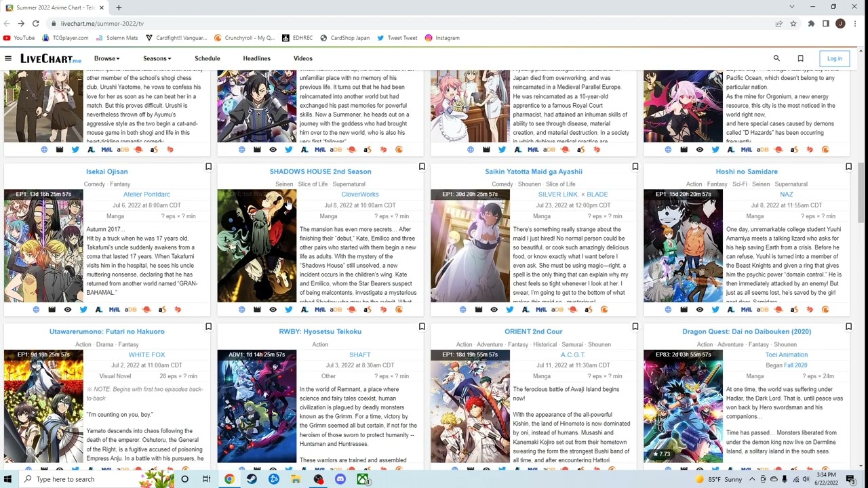The width and height of the screenshot is (868, 488).
Task: Open the preview video clapperboard icon for Isekai Ojisan
Action: [x=52, y=310]
